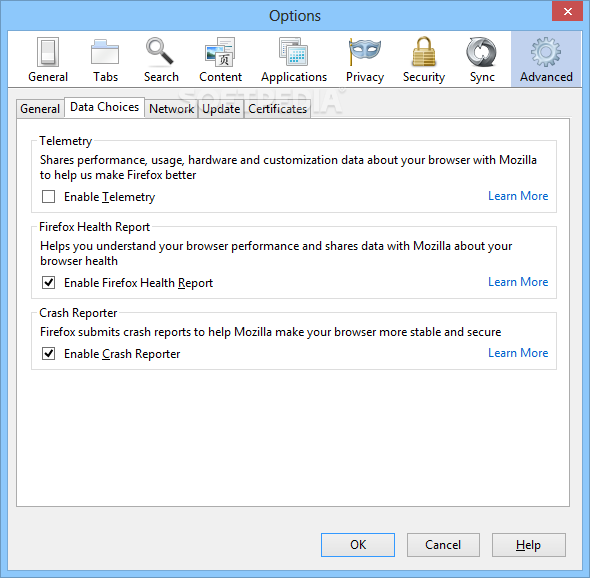Follow Learn More link for Telemetry
Viewport: 590px width, 578px height.
tap(518, 196)
